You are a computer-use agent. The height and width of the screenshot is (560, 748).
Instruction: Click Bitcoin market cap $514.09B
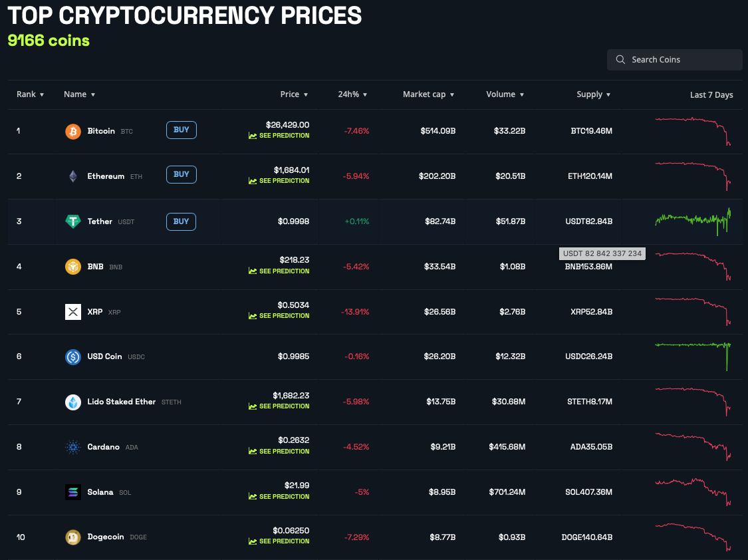pos(438,131)
